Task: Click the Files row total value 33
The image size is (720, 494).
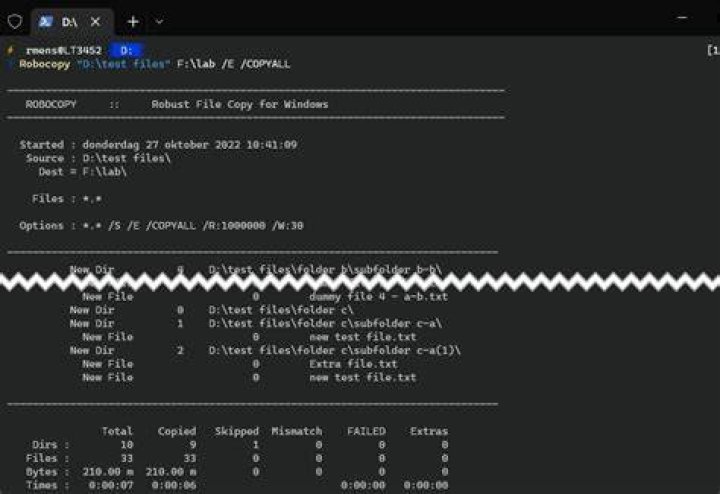Action: 127,458
